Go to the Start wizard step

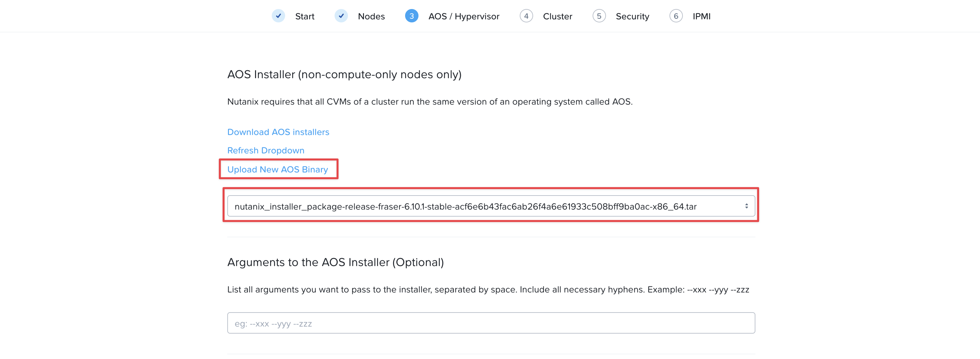coord(305,16)
